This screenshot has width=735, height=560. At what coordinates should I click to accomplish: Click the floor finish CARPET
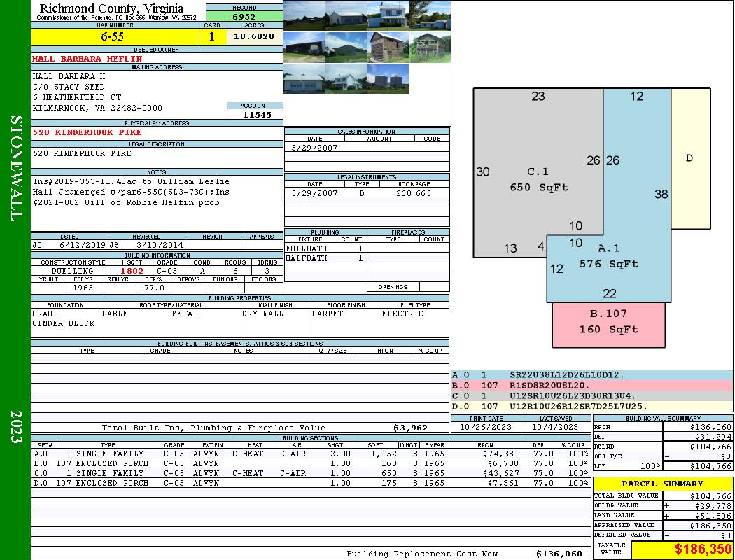[328, 314]
